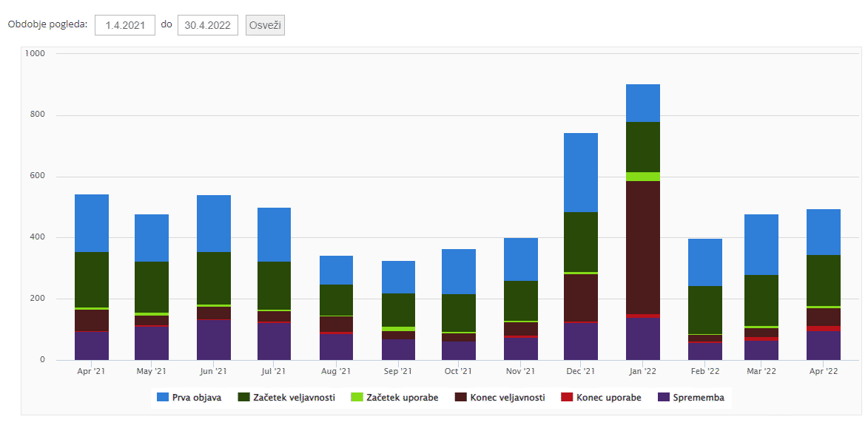Click the red Konec uporabe legend swatch
868x425 pixels.
(x=567, y=398)
